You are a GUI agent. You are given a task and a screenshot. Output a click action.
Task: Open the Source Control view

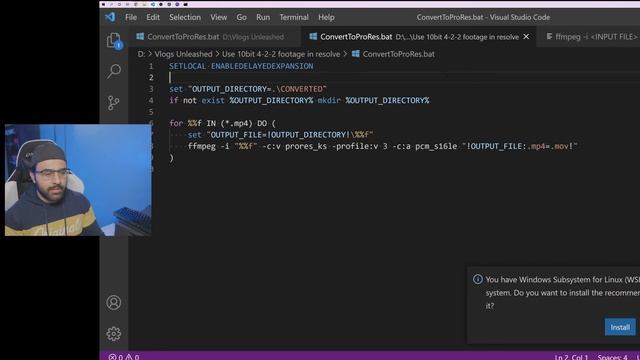coord(113,102)
